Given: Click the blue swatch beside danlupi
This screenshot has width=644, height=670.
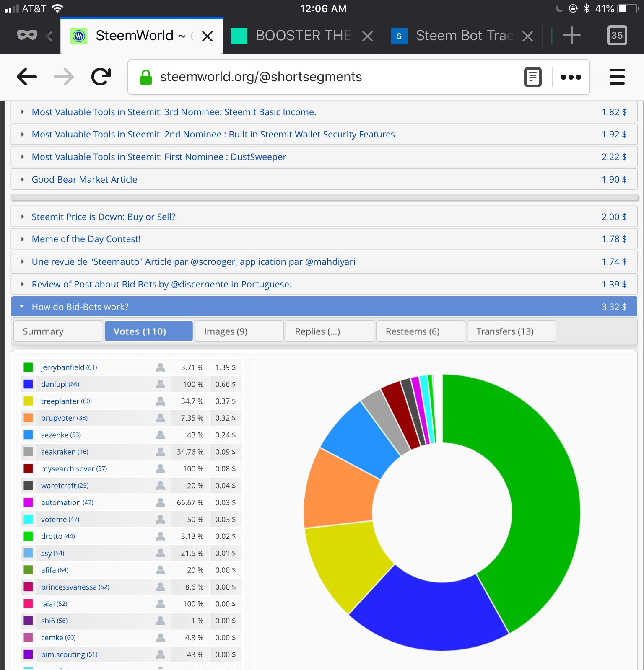Looking at the screenshot, I should click(x=28, y=384).
